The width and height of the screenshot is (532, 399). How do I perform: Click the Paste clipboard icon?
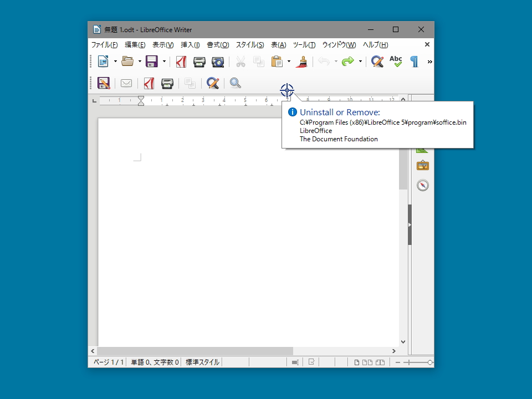coord(277,62)
